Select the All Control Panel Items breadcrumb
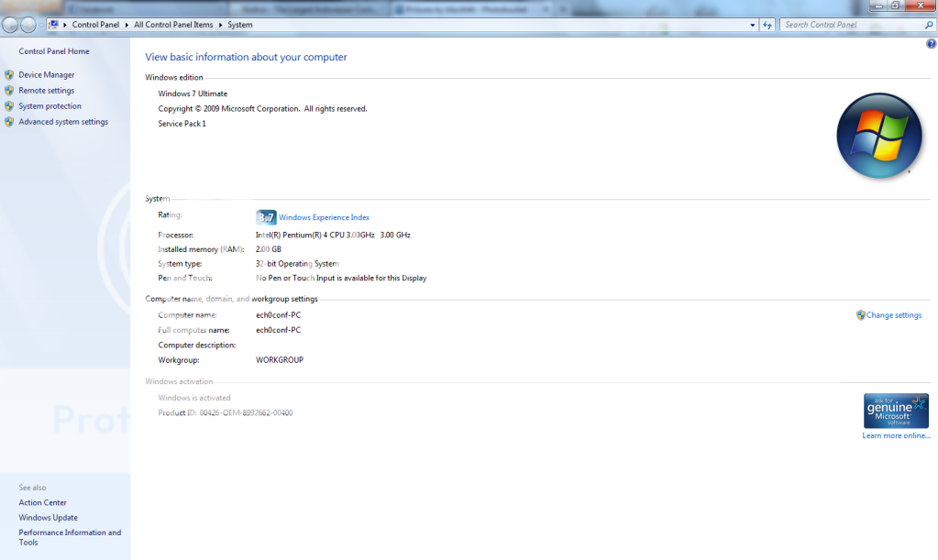 click(173, 25)
